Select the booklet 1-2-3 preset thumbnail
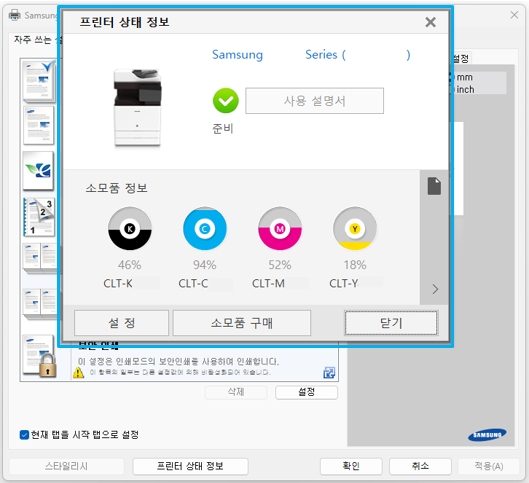529x483 pixels. click(39, 217)
